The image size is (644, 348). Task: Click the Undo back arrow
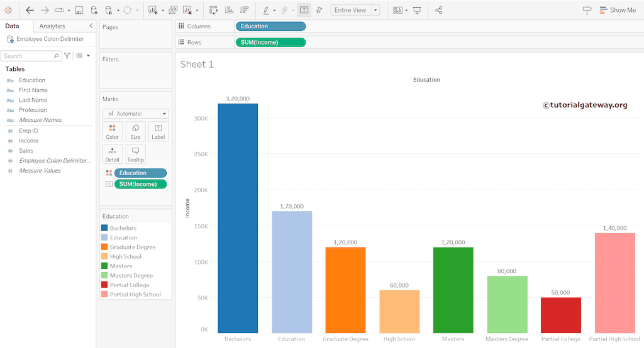click(30, 10)
